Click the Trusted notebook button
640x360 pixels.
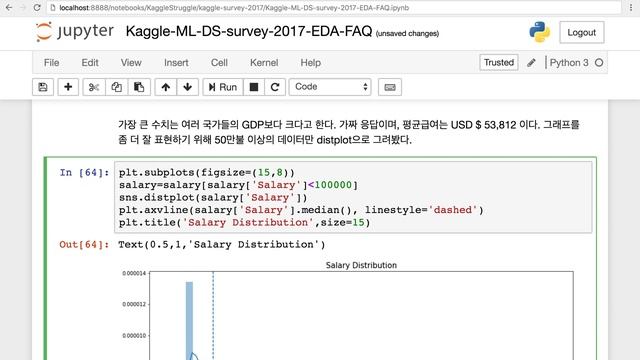point(499,62)
